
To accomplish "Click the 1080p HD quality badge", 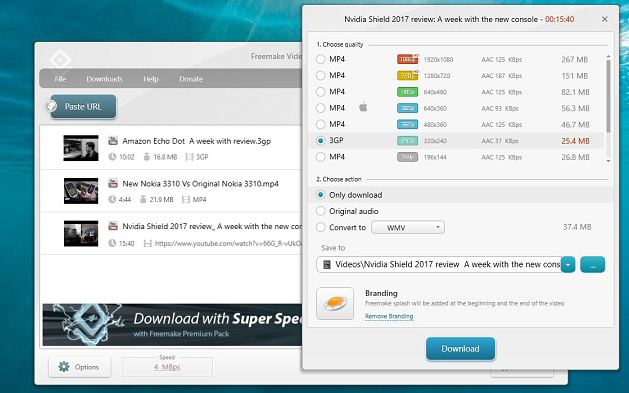I will (408, 59).
